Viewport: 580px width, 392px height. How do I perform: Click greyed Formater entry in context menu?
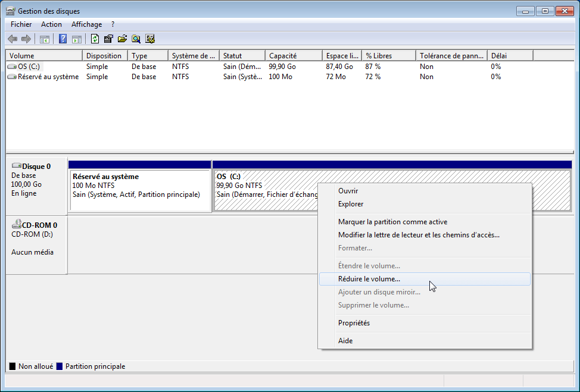[x=425, y=248]
